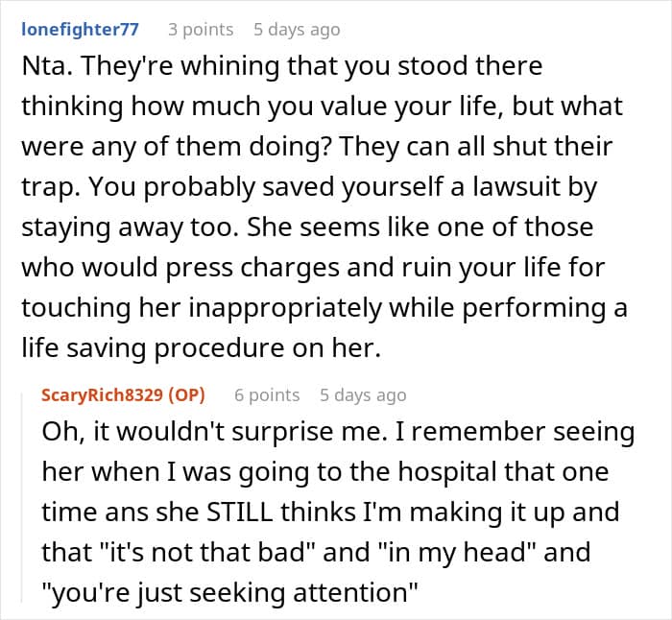Click the "(OP)" badge beside ScaryRich8329
This screenshot has width=672, height=620.
pos(185,395)
